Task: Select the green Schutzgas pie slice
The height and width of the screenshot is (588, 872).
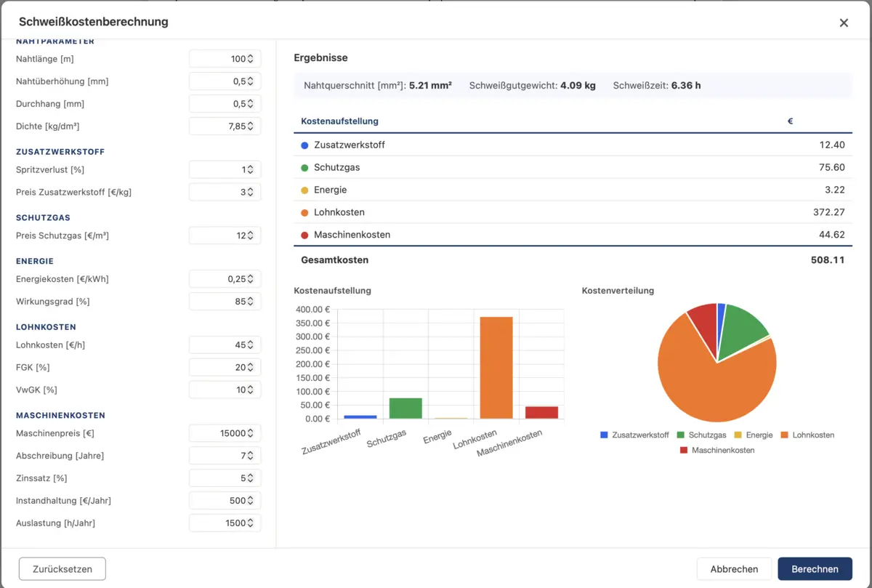Action: coord(743,327)
